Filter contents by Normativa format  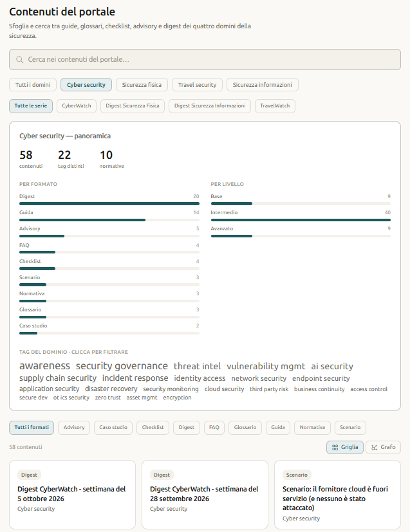tap(312, 428)
